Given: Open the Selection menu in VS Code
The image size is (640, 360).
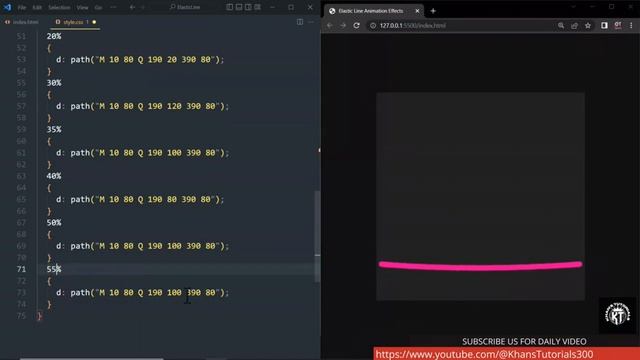Looking at the screenshot, I should click(x=59, y=7).
